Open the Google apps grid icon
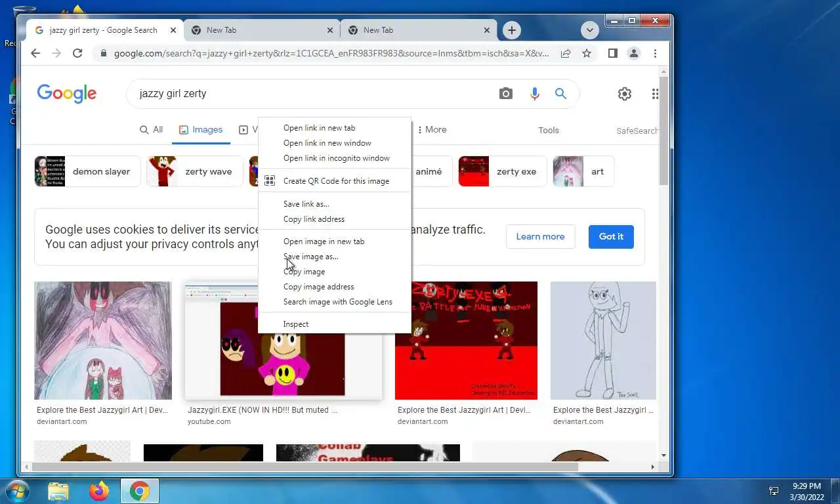Viewport: 840px width, 504px height. click(x=655, y=94)
